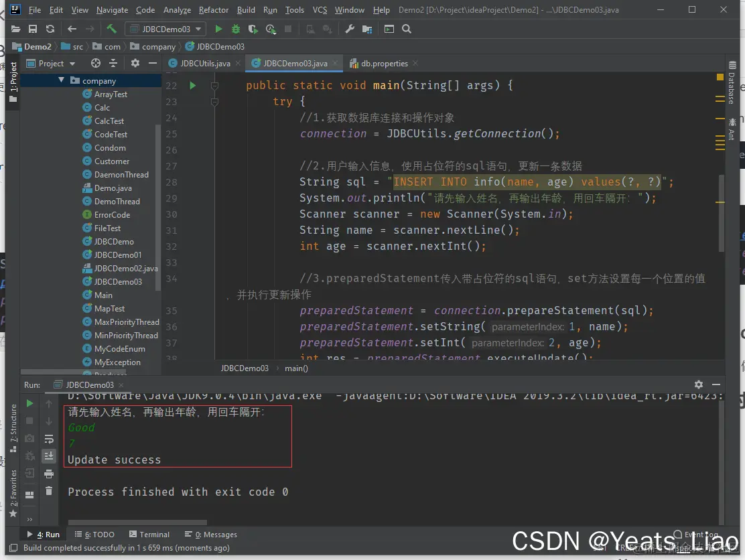Click the Synchronize refresh toolbar icon
This screenshot has height=560, width=745.
click(50, 29)
